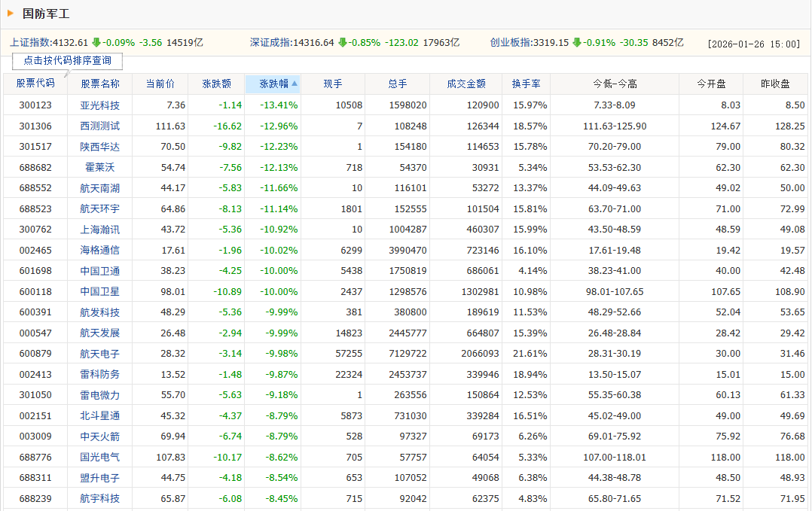Click the -12.96% change value
Screen dimensions: 812x511
coord(279,126)
